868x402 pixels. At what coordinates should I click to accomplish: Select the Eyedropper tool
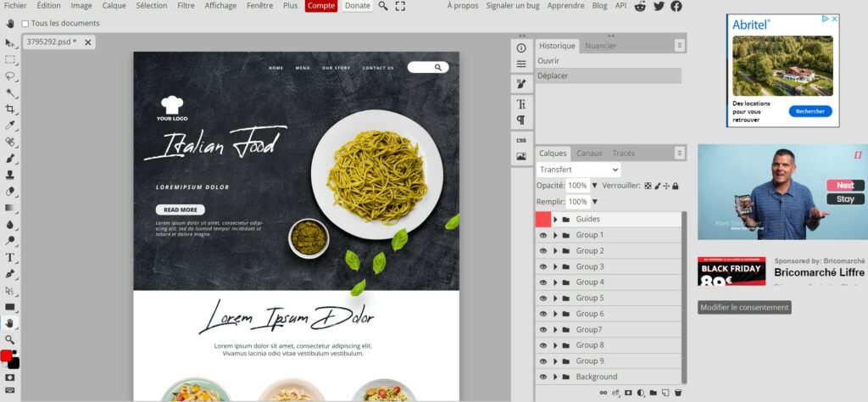click(x=10, y=126)
